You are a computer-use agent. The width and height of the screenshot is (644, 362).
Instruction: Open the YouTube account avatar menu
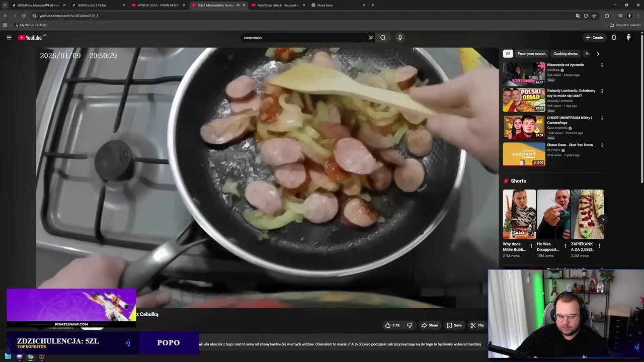(628, 38)
